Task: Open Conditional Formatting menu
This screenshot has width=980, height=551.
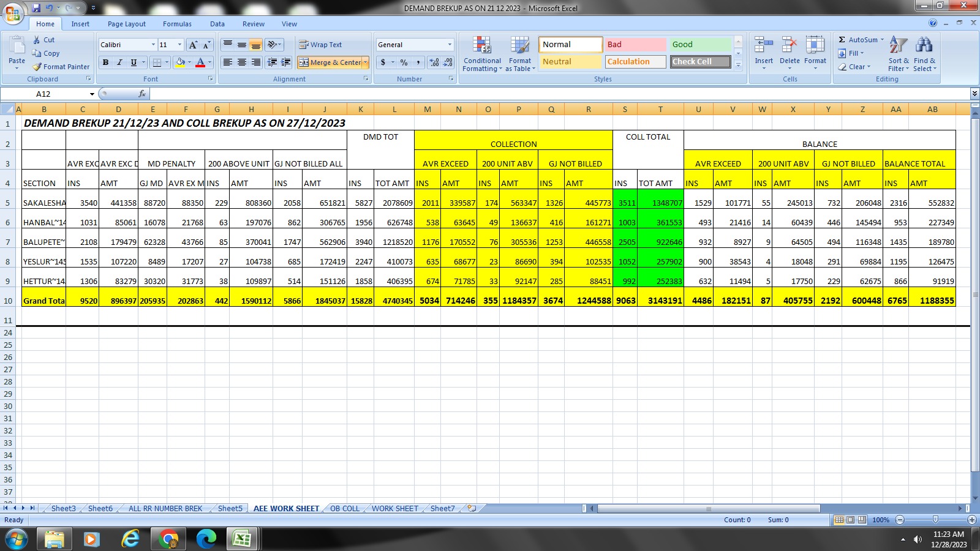Action: coord(482,54)
